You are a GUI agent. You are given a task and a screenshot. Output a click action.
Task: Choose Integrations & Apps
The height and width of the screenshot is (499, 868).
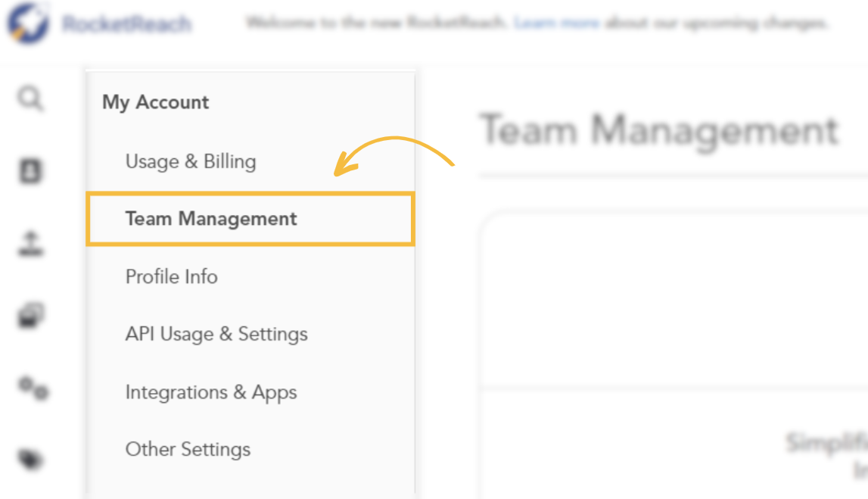click(x=211, y=392)
